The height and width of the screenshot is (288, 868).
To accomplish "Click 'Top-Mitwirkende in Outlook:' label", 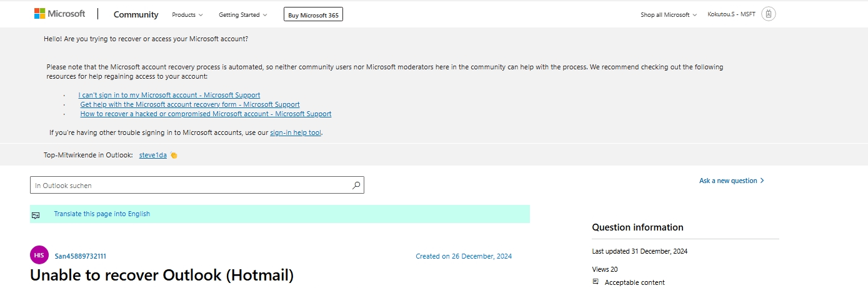I will [88, 155].
